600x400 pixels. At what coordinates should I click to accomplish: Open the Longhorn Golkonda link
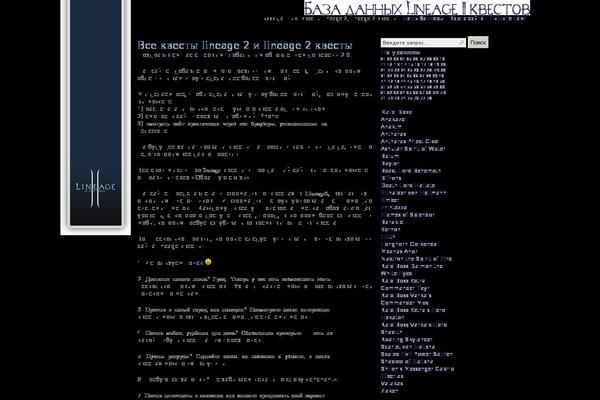click(x=409, y=244)
